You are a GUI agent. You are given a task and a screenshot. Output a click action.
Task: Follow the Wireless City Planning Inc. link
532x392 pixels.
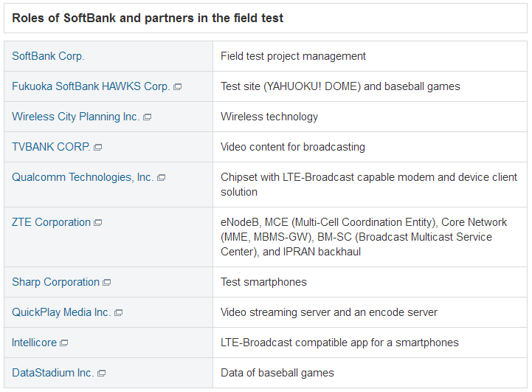tap(75, 117)
